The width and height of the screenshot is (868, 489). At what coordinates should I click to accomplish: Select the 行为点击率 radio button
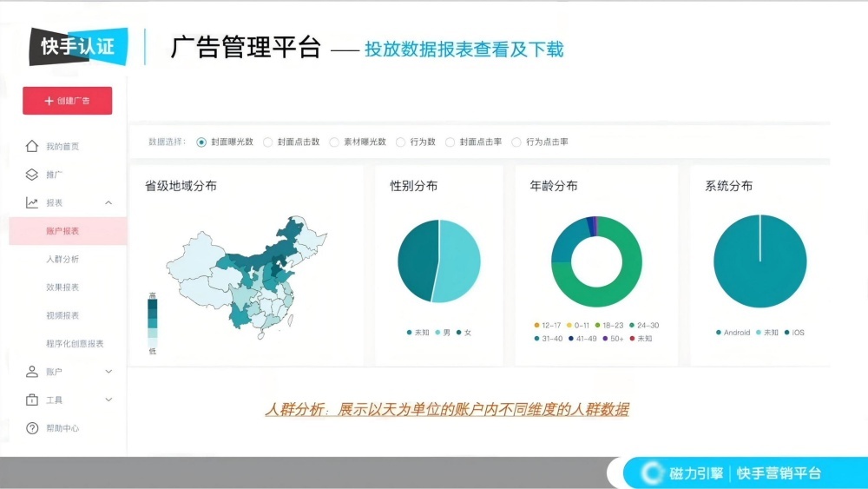pyautogui.click(x=516, y=142)
